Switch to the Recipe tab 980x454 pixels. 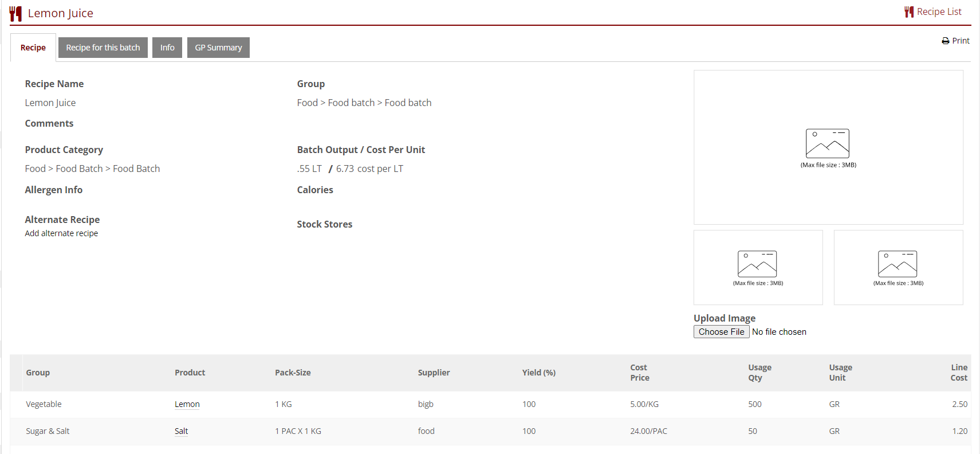pos(33,48)
